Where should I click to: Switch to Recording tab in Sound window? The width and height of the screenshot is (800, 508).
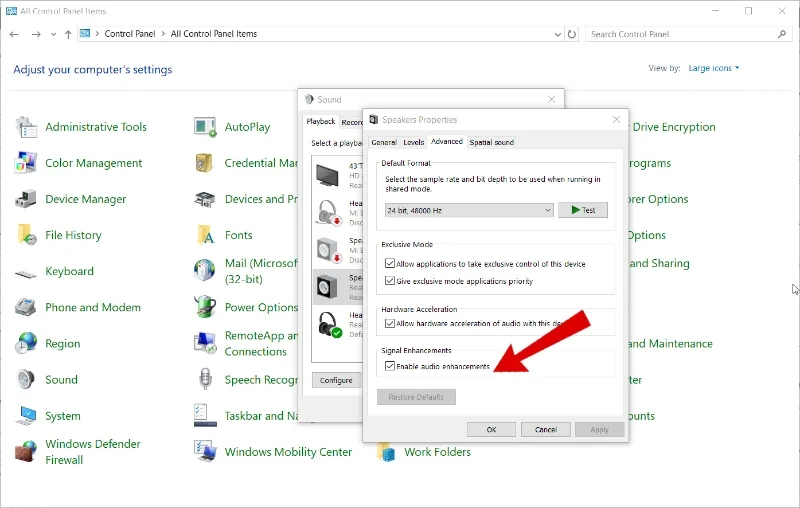[x=352, y=122]
